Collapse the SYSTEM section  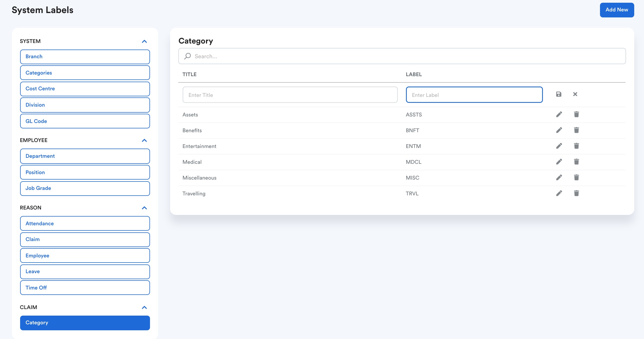point(144,41)
